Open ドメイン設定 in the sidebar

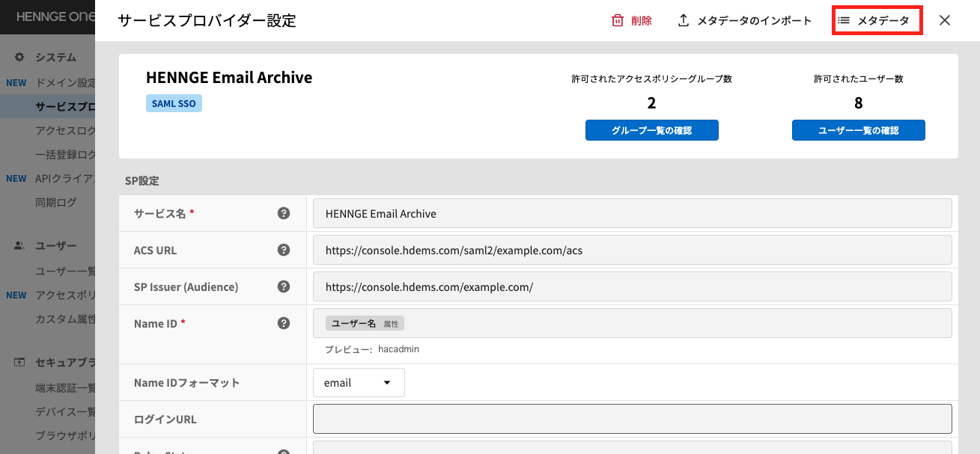(65, 82)
